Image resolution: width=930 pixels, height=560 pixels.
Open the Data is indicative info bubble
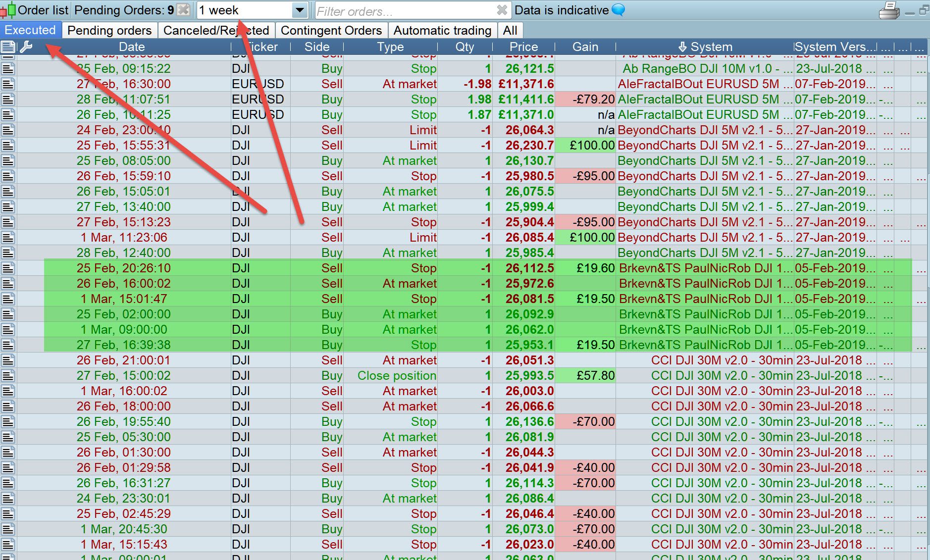[x=619, y=10]
